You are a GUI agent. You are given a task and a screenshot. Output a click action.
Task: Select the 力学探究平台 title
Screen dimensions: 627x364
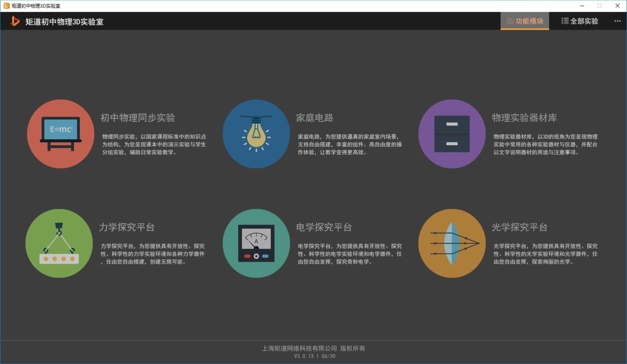[127, 227]
